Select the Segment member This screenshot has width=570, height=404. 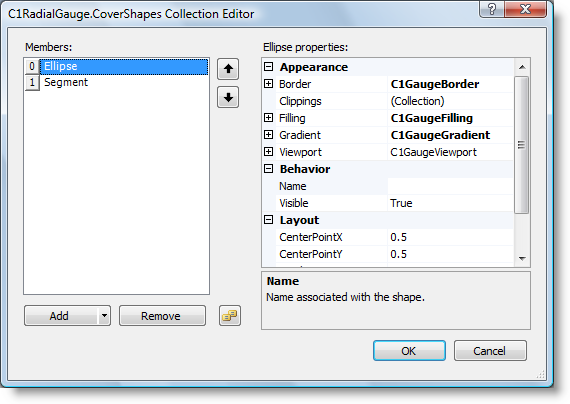point(66,83)
